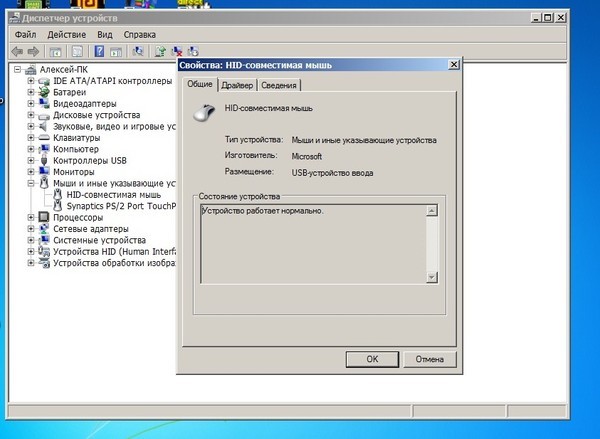Expand the Видеоадаптеры node

[x=31, y=104]
